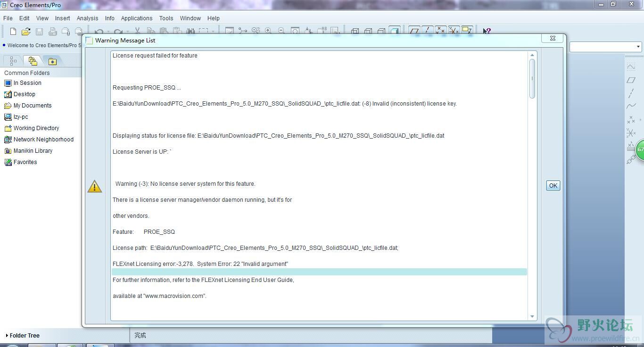Click message list scrollbar down arrow
Image resolution: width=644 pixels, height=347 pixels.
(532, 317)
